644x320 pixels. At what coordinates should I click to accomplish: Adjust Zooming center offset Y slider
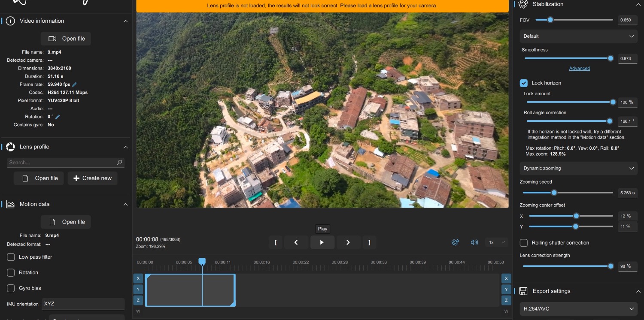coord(571,226)
